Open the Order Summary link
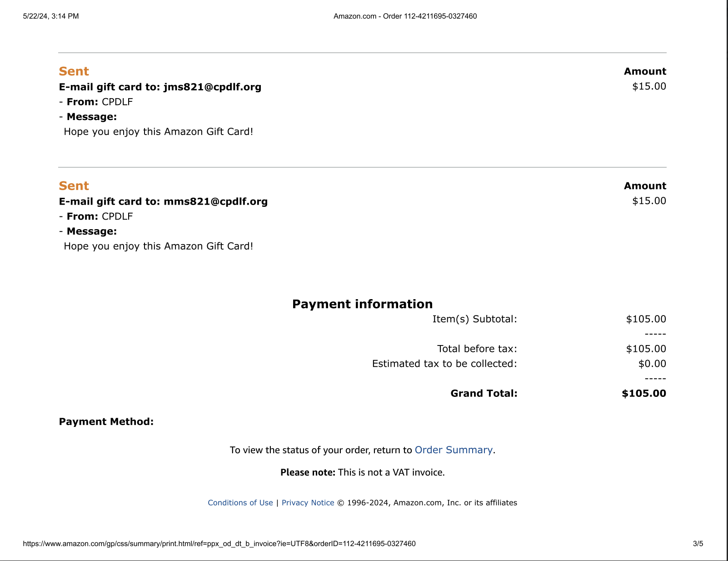Image resolution: width=728 pixels, height=561 pixels. [454, 450]
